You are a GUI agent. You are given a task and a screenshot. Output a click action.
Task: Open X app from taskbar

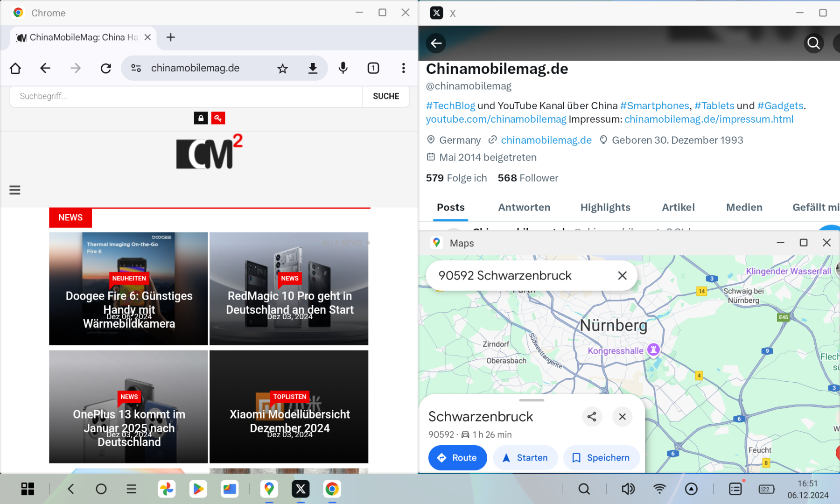[x=301, y=489]
